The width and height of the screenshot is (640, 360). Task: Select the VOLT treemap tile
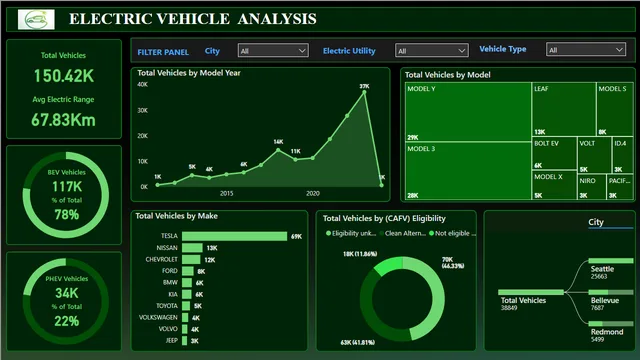tap(594, 156)
